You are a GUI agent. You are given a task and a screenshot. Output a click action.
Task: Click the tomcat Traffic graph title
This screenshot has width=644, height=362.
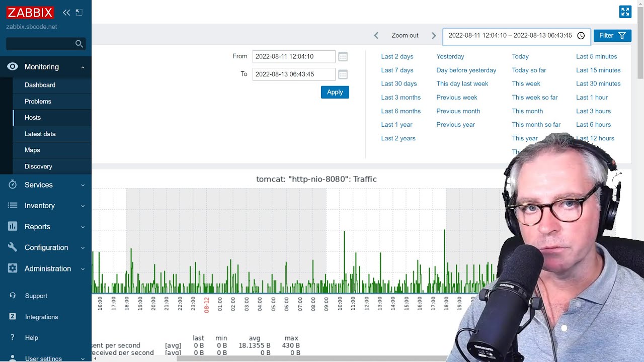point(316,179)
